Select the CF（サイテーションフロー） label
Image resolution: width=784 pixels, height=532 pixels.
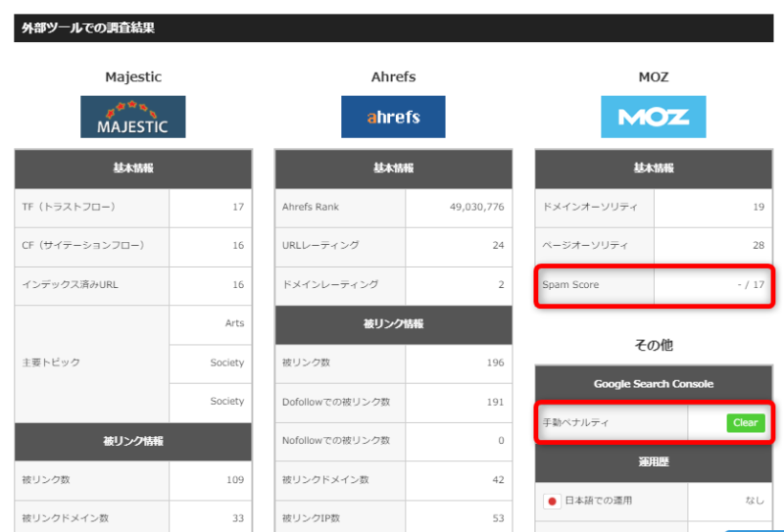point(83,246)
